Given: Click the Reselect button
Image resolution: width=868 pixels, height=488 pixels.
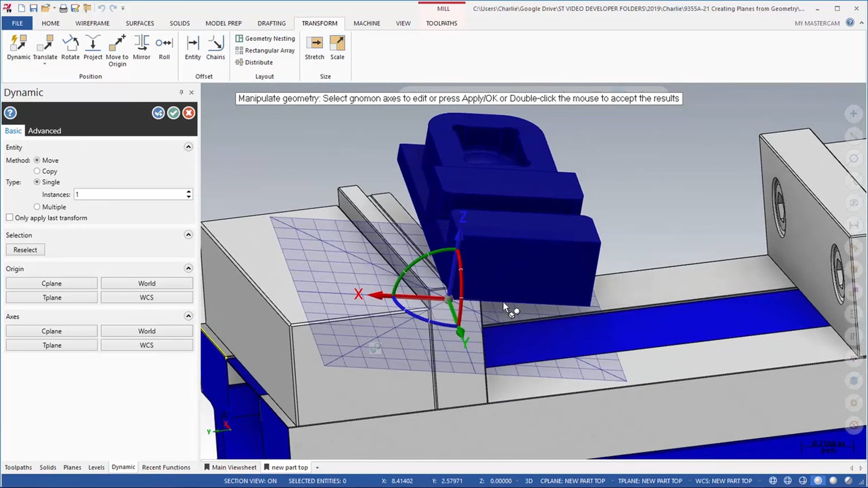Looking at the screenshot, I should 24,249.
